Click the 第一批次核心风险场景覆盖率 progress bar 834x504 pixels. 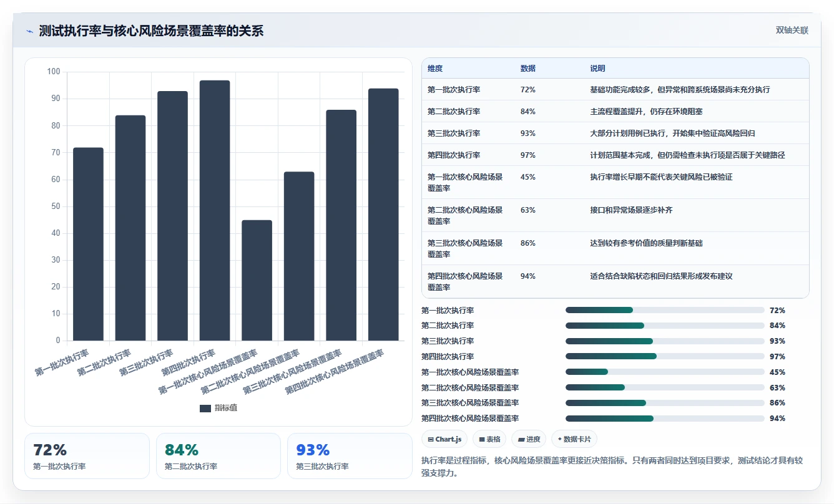point(665,372)
